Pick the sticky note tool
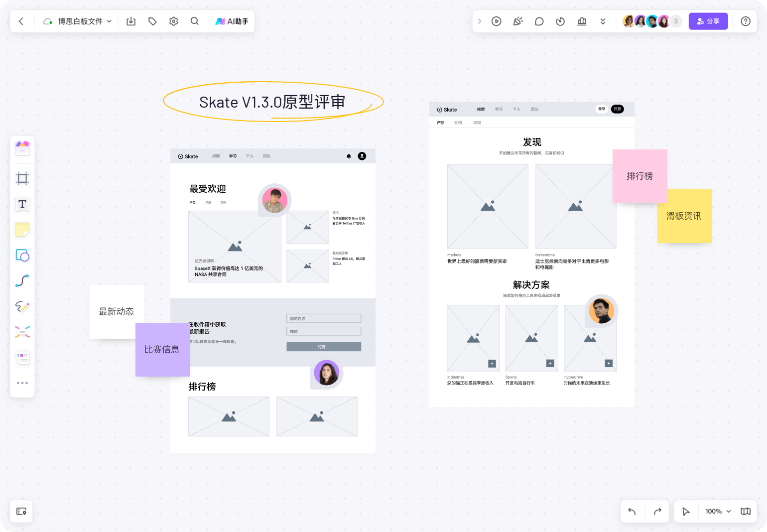Image resolution: width=767 pixels, height=532 pixels. [x=22, y=230]
